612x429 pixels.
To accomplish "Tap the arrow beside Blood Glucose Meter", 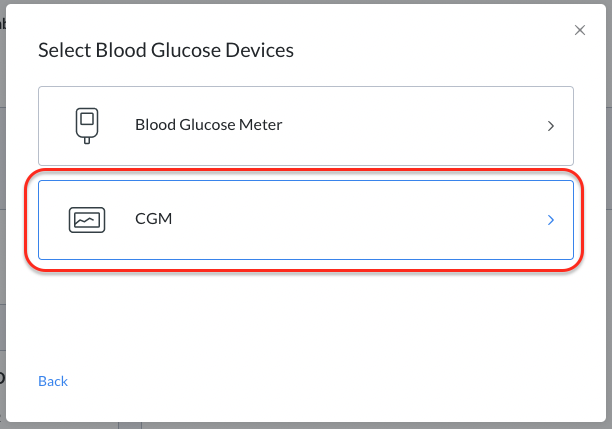I will click(551, 126).
